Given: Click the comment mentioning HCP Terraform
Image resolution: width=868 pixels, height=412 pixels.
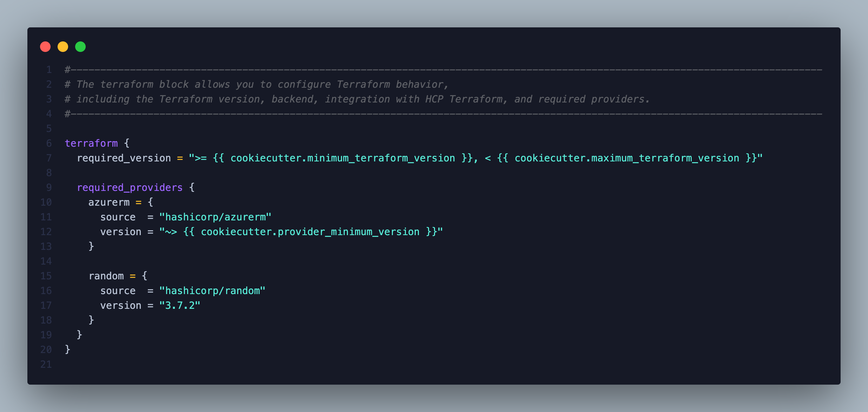Looking at the screenshot, I should point(357,99).
